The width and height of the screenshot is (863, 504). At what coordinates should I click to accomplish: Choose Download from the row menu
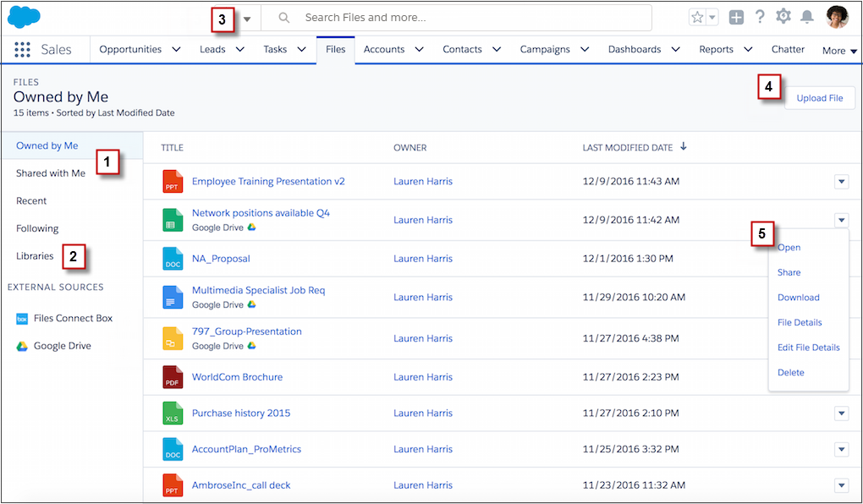coord(798,298)
